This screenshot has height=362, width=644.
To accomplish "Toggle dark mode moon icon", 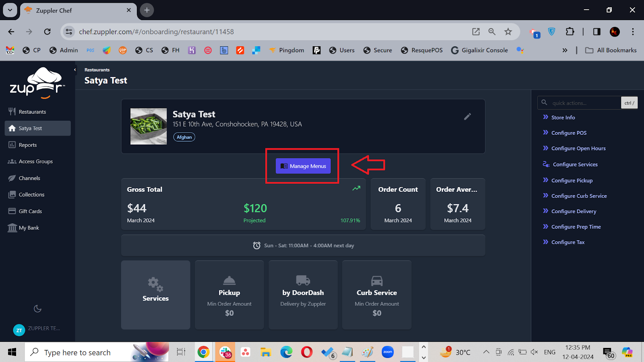I will tap(37, 309).
